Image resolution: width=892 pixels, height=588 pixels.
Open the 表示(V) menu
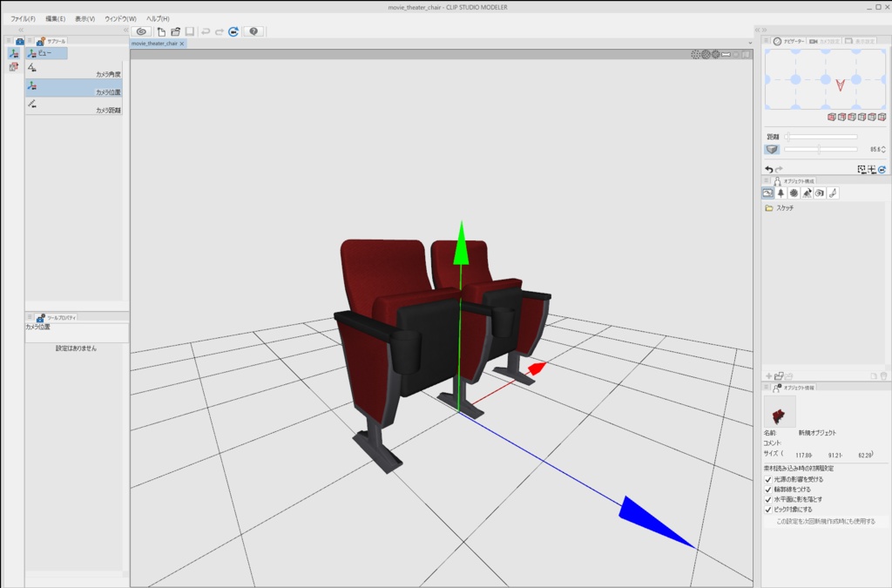pos(84,19)
